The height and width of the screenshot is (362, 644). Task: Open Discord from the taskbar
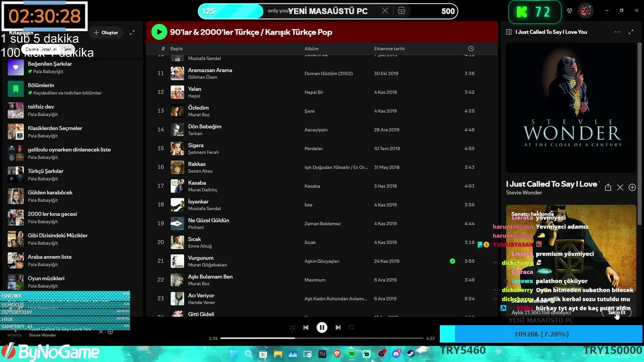[x=396, y=354]
